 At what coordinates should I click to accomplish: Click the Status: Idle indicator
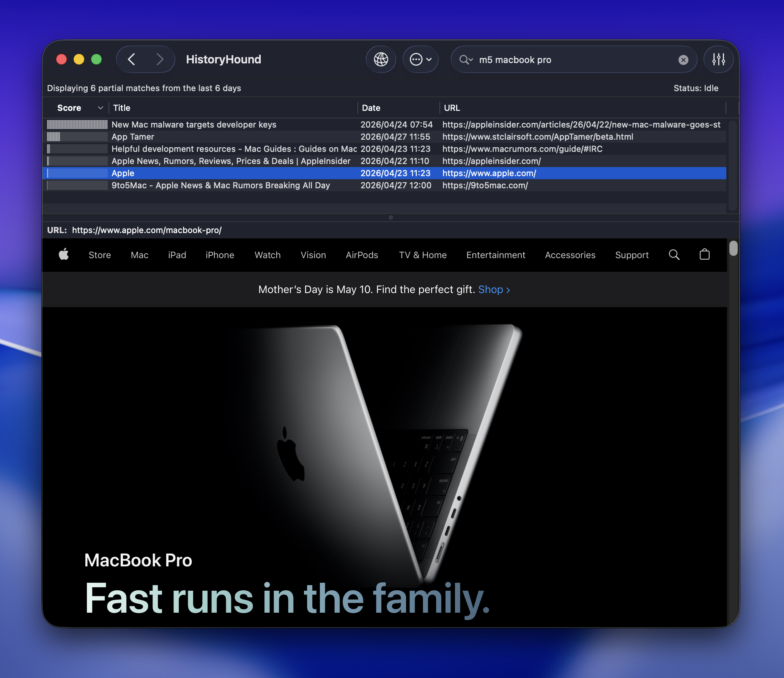coord(696,88)
